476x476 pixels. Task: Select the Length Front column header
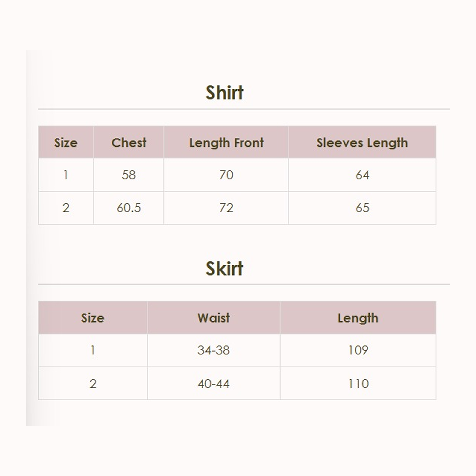(226, 143)
